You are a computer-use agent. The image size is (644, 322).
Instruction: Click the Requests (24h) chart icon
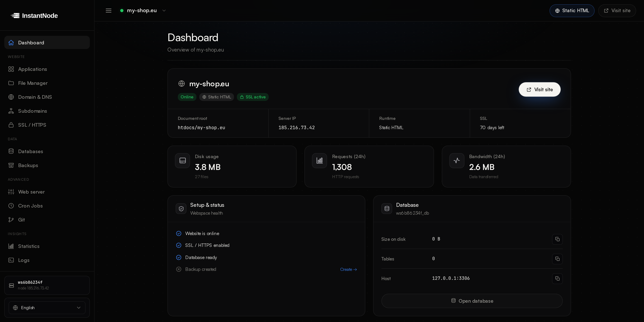[319, 160]
